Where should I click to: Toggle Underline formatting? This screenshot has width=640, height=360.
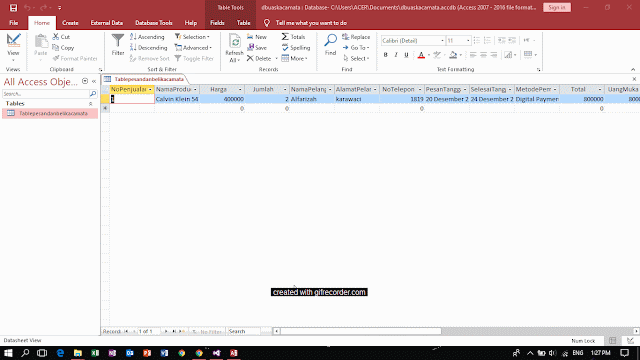(x=406, y=55)
